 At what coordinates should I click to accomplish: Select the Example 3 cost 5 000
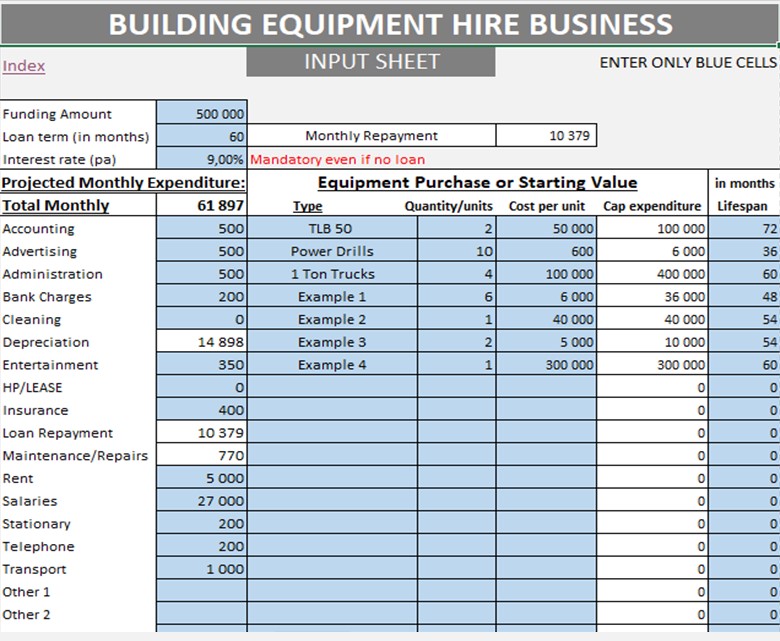point(546,342)
